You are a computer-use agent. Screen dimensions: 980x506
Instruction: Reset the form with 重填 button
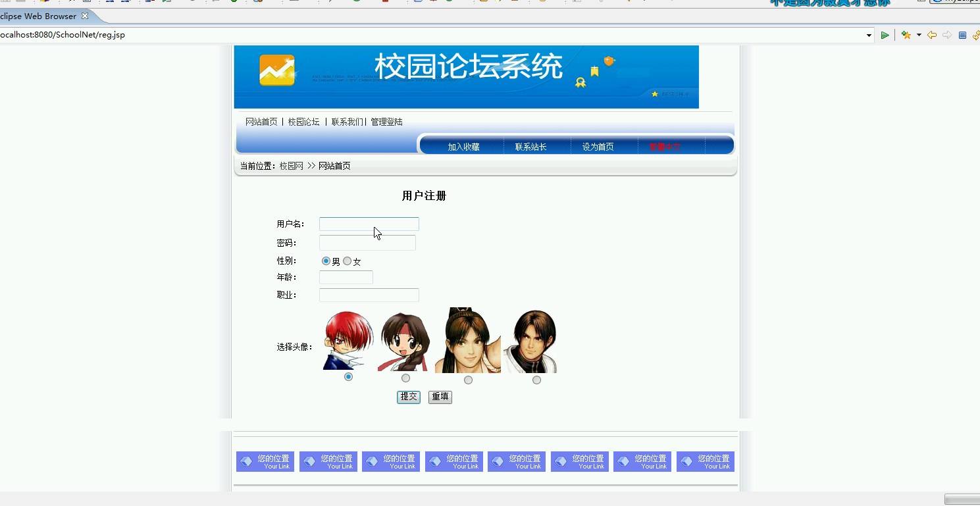pos(440,397)
